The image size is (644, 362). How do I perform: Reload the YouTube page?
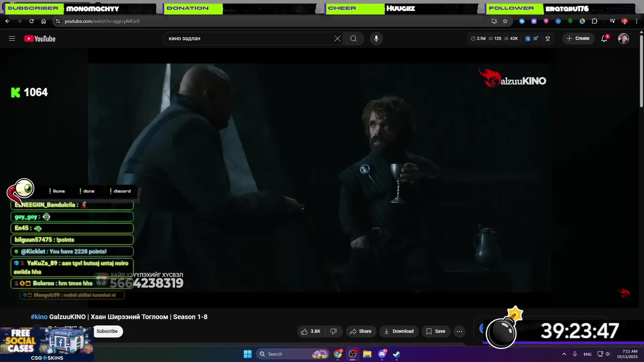(31, 21)
